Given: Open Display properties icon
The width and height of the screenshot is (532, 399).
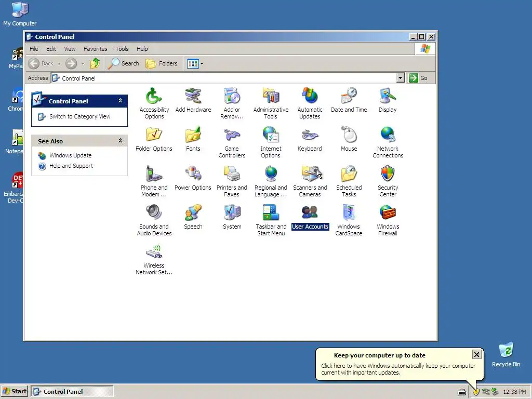Looking at the screenshot, I should 388,100.
